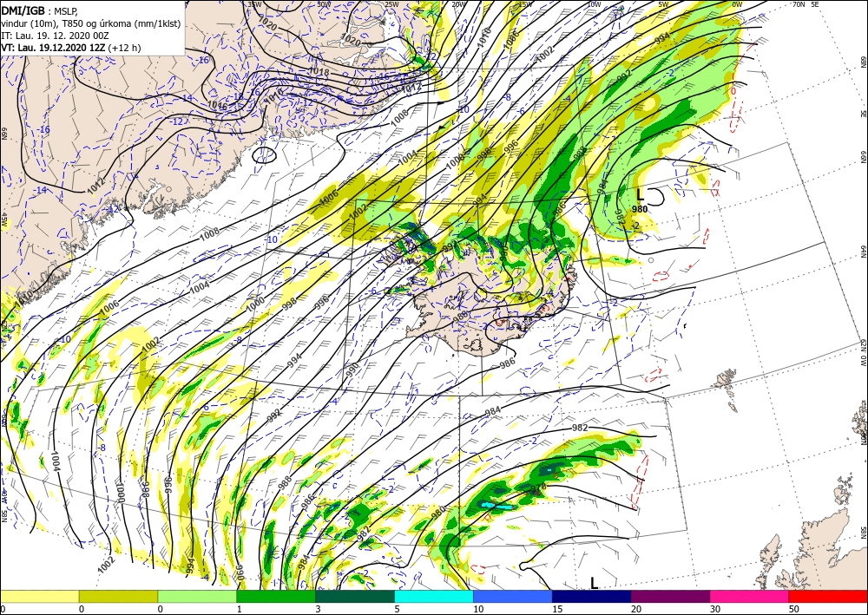Click the 25W longitude label
Image resolution: width=868 pixels, height=615 pixels.
[392, 4]
